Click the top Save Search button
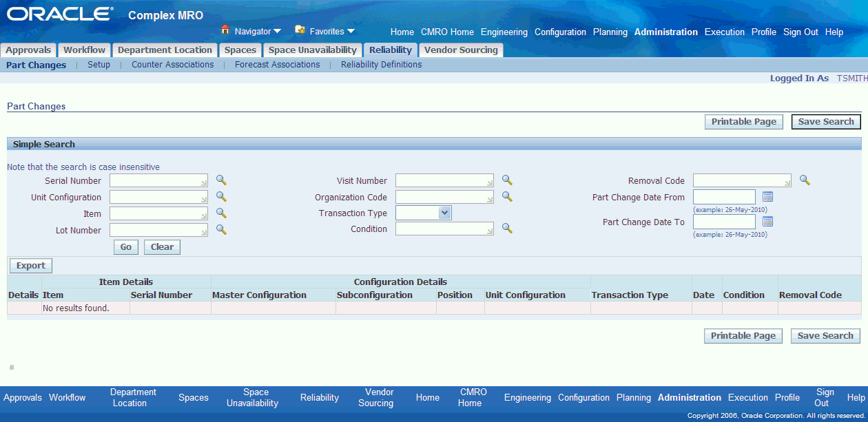 point(826,122)
